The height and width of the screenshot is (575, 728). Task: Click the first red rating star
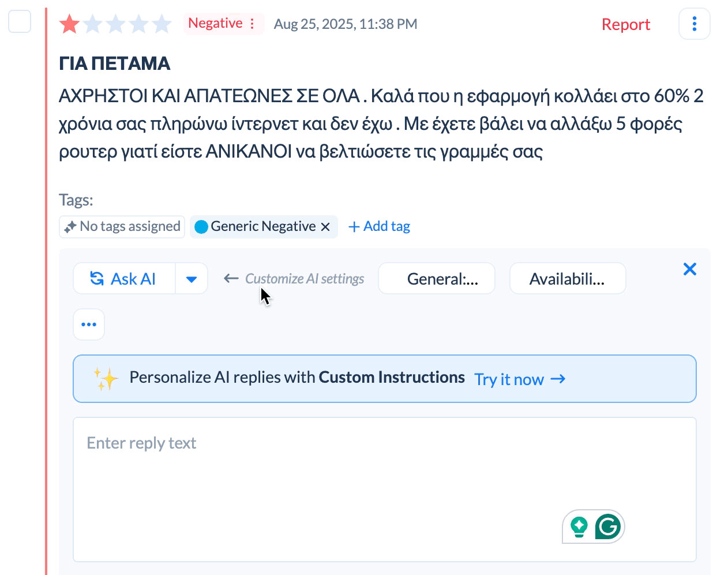[70, 24]
